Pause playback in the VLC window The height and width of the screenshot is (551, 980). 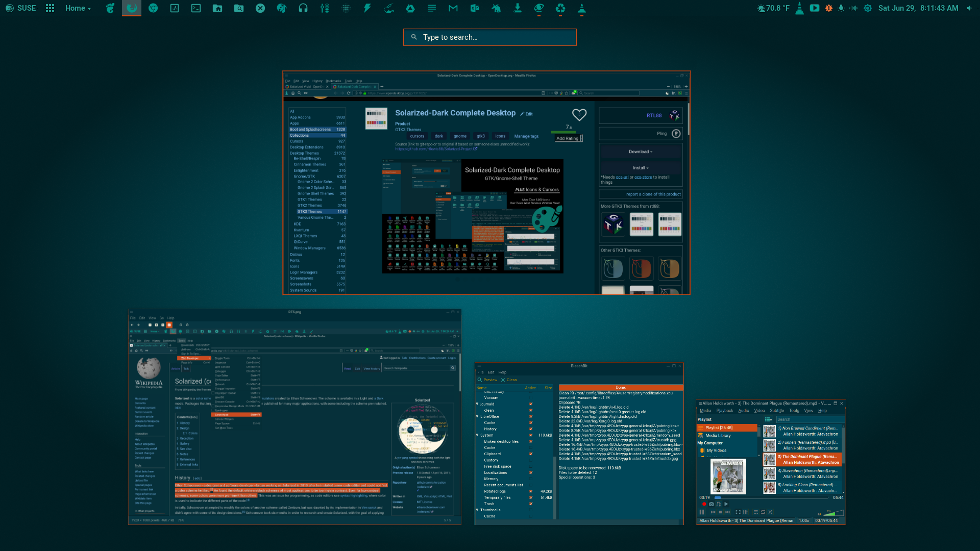tap(702, 512)
